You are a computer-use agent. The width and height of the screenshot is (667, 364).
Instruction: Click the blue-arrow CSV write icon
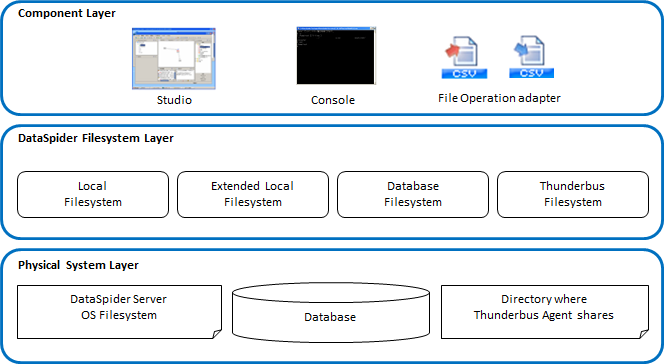tap(531, 57)
